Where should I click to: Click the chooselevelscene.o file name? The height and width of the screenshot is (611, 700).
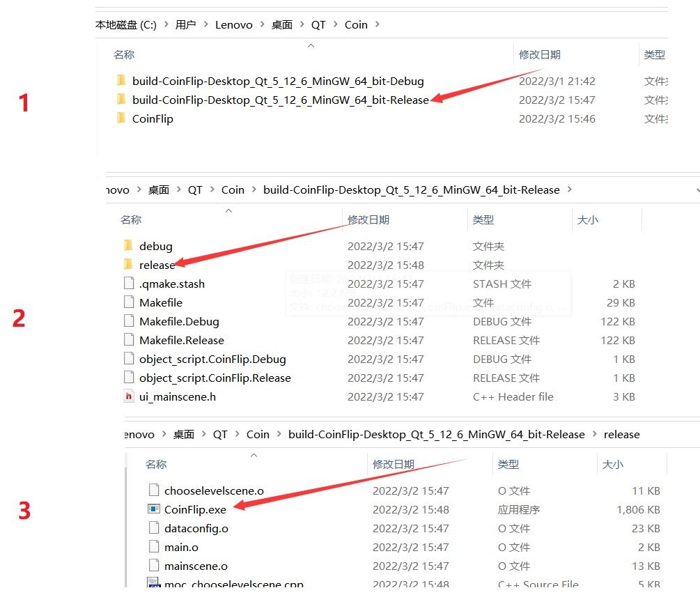click(x=214, y=490)
